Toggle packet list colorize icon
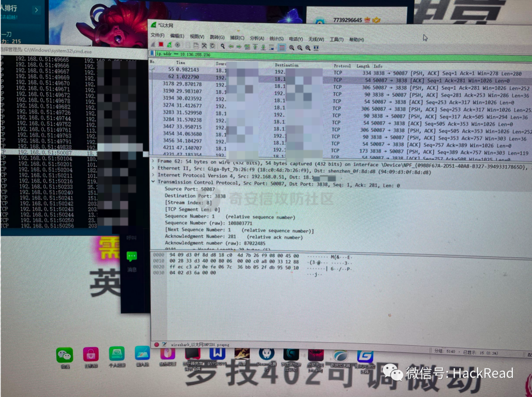 pos(282,47)
